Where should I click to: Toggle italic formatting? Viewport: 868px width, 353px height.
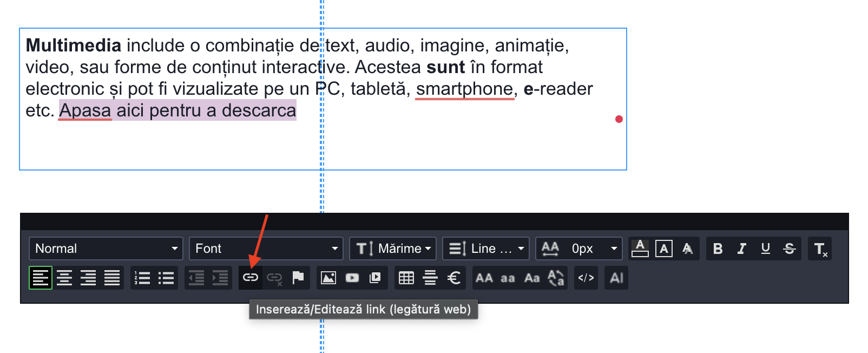click(741, 249)
